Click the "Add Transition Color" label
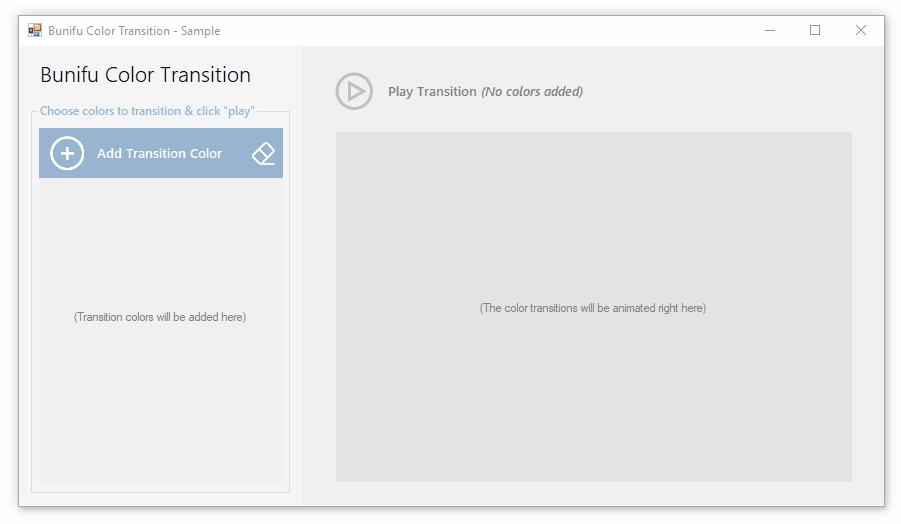The image size is (901, 524). (x=159, y=153)
